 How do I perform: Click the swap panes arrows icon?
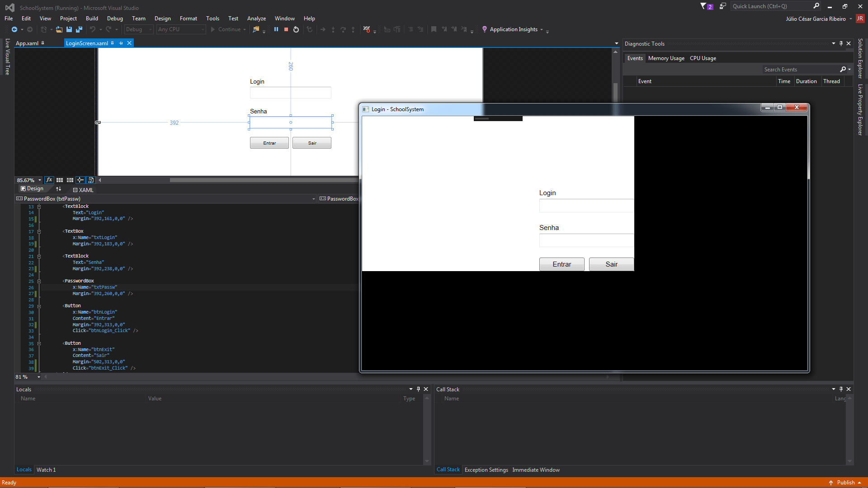tap(58, 189)
